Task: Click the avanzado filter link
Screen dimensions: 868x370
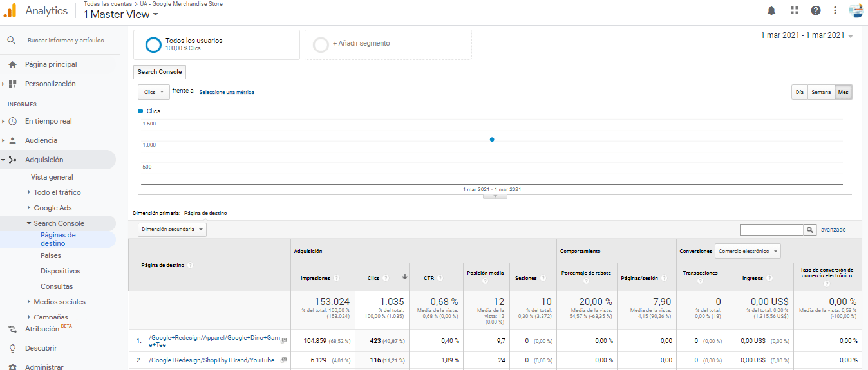Action: [833, 230]
